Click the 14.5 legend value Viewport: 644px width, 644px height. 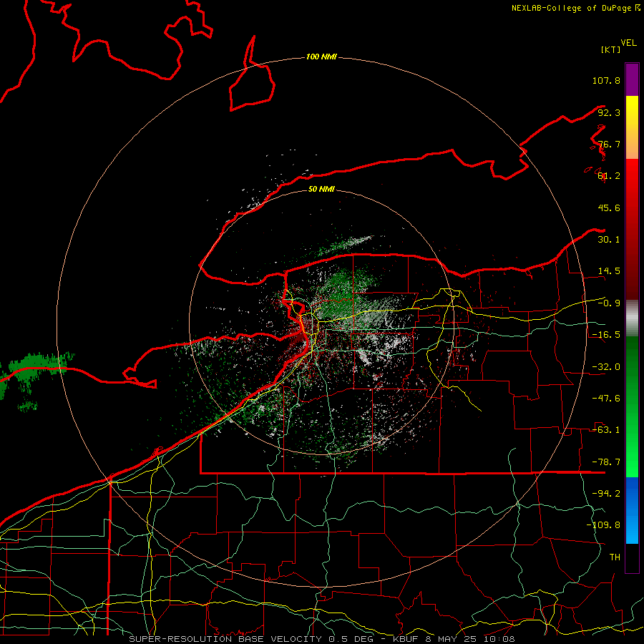(x=609, y=271)
